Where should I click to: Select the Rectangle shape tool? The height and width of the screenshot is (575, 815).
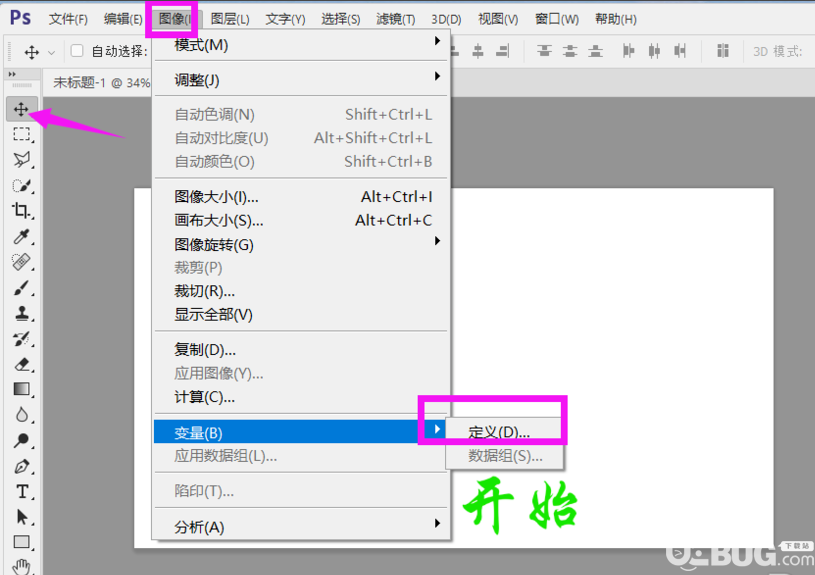click(21, 542)
